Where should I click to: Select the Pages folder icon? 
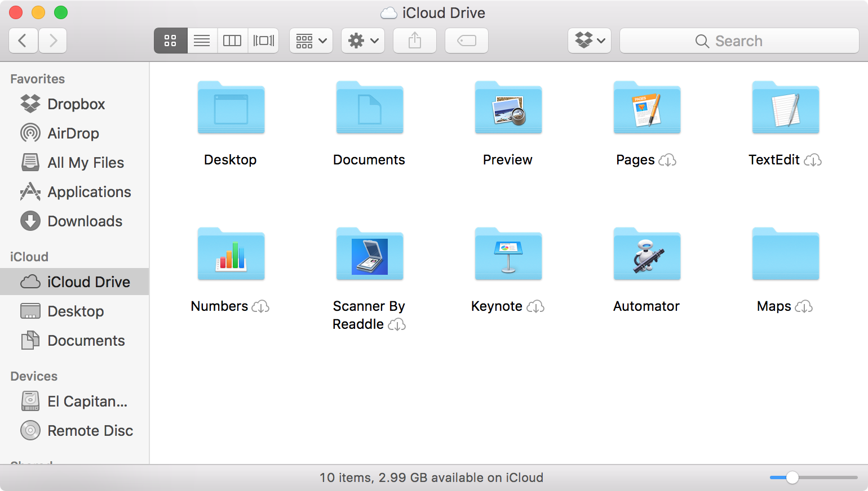click(647, 108)
